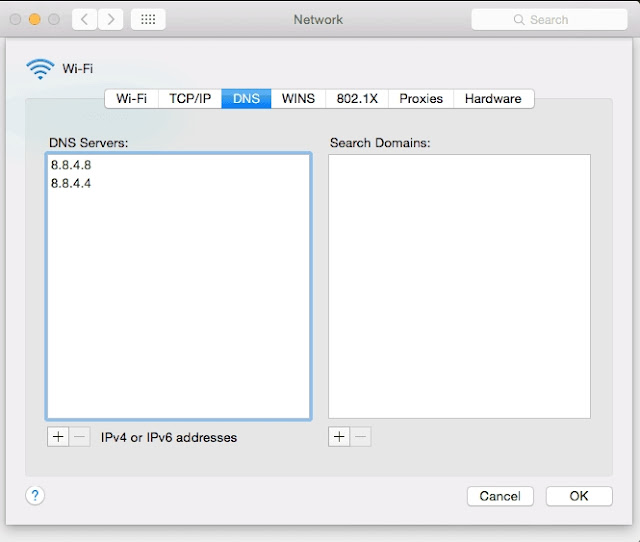Switch to the Proxies tab
The height and width of the screenshot is (542, 640).
[x=421, y=98]
